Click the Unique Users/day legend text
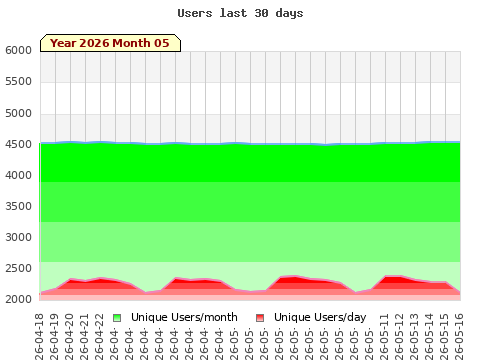 pyautogui.click(x=320, y=317)
